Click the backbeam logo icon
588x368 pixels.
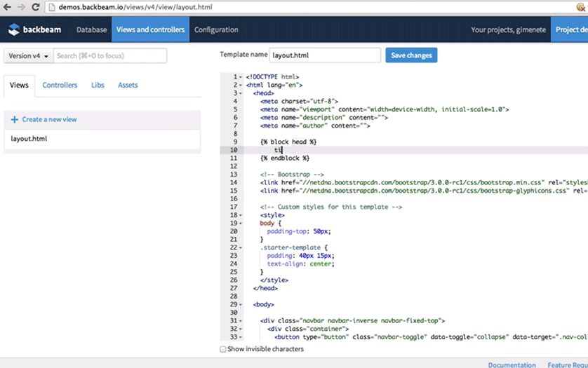click(14, 29)
